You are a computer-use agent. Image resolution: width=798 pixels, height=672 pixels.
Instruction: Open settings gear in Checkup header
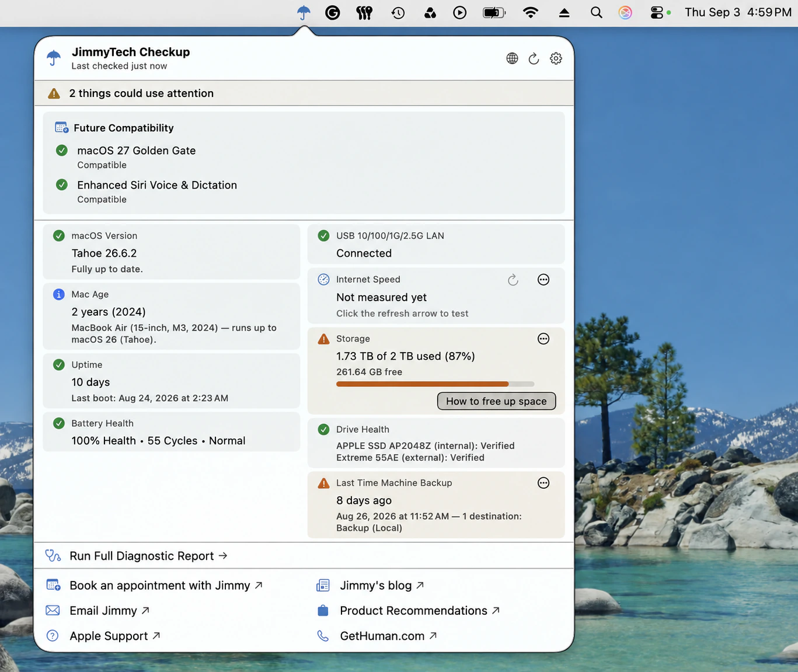556,58
